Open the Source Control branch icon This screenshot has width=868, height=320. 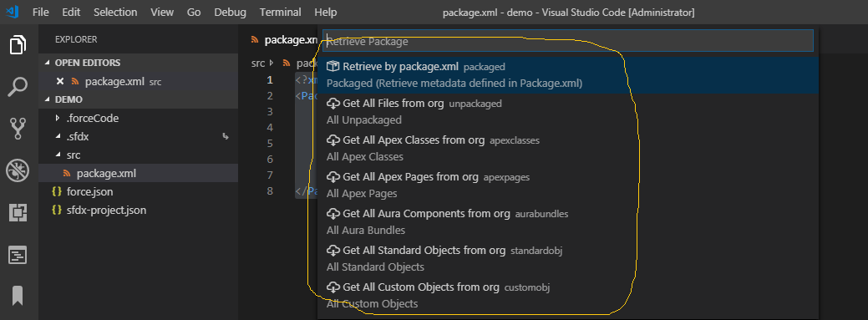coord(18,129)
